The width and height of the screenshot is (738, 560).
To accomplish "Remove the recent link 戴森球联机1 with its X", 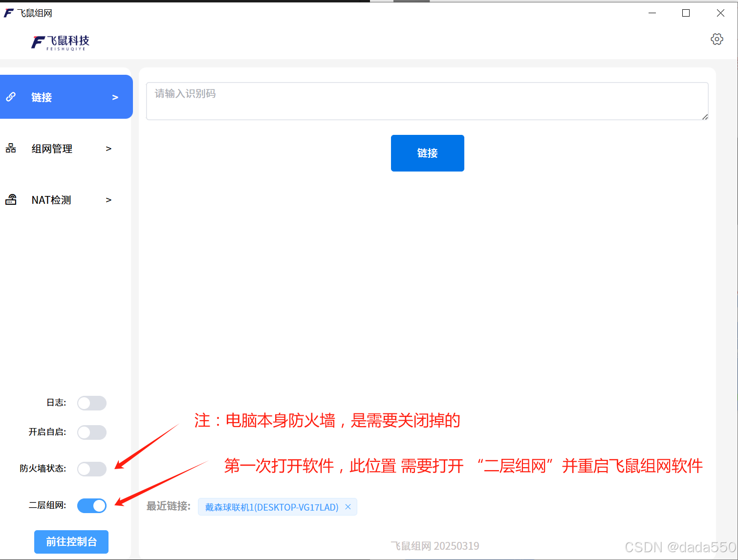I will tap(348, 507).
